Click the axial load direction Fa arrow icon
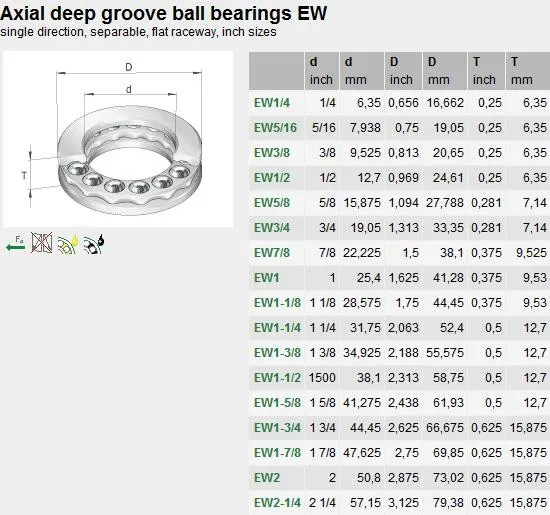550x515 pixels. point(16,244)
